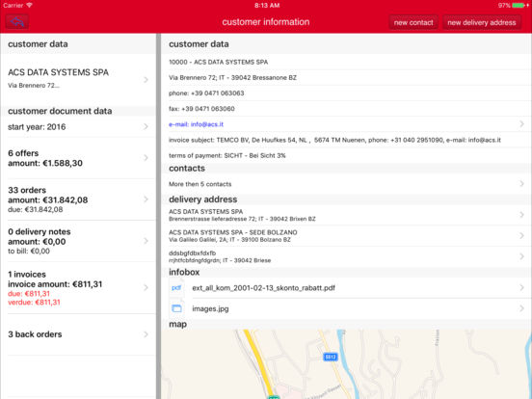This screenshot has width=532, height=399.
Task: Select the 39042 Briese delivery address
Action: pyautogui.click(x=346, y=256)
